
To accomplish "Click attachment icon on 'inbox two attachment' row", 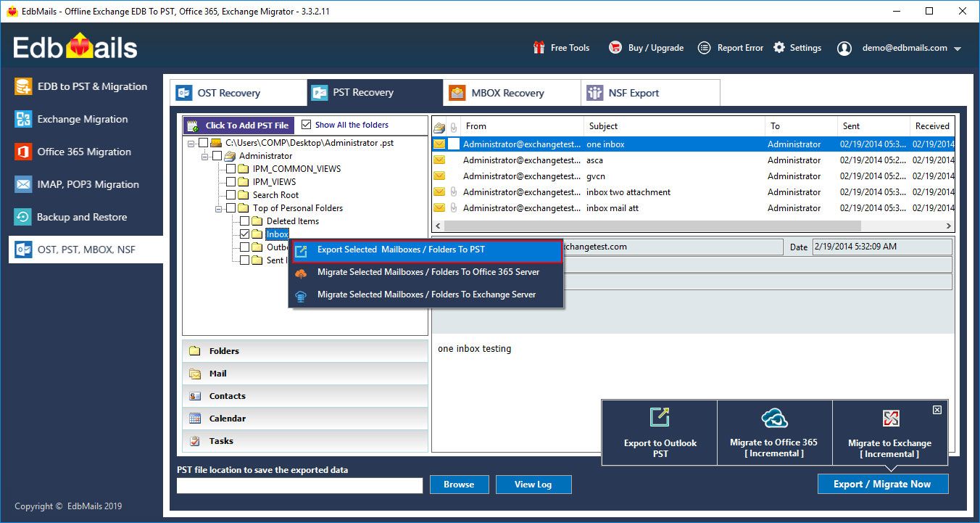I will coord(454,192).
